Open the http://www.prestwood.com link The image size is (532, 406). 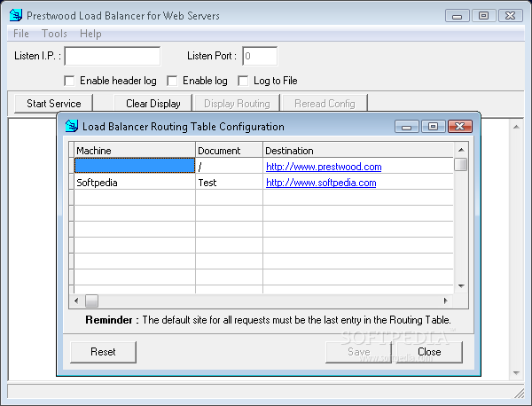(x=324, y=167)
